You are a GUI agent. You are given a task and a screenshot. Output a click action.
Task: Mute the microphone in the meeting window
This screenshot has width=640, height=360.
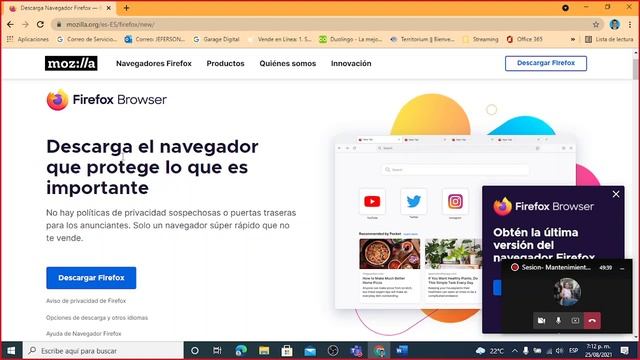click(558, 321)
